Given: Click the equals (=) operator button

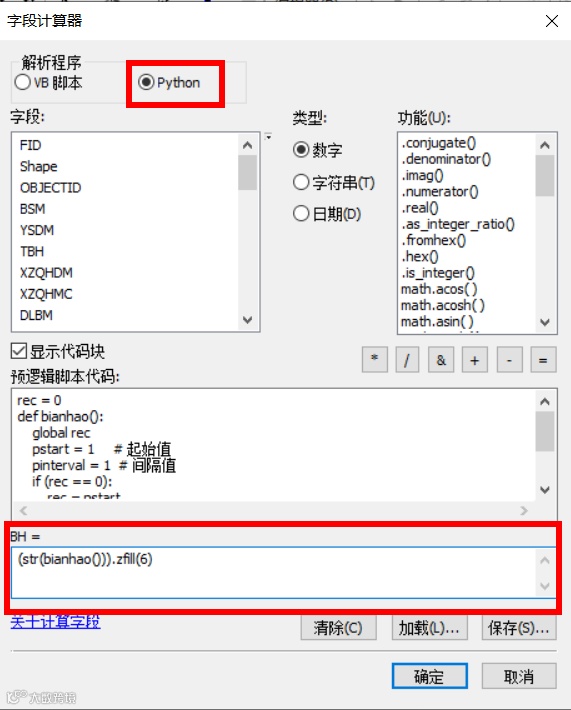Looking at the screenshot, I should [x=543, y=360].
